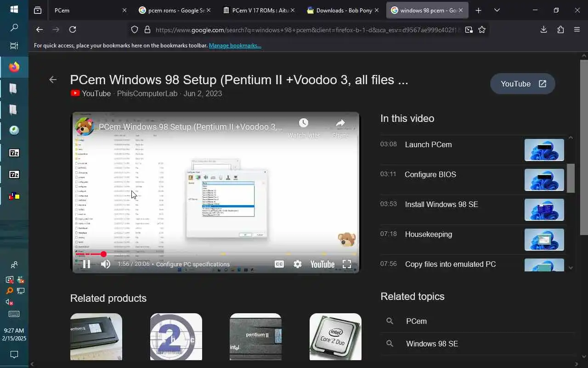Open the video on YouTube with the YouTube button

(x=523, y=84)
